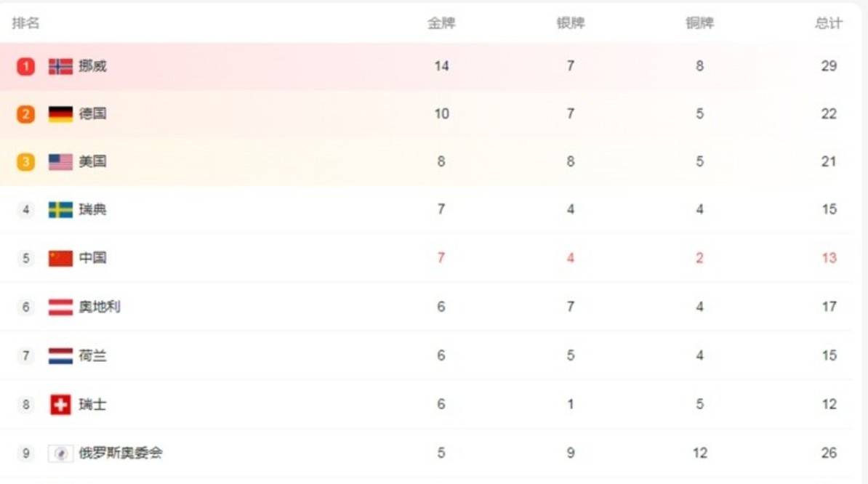868x484 pixels.
Task: Click the Germany flag icon
Action: (x=60, y=114)
